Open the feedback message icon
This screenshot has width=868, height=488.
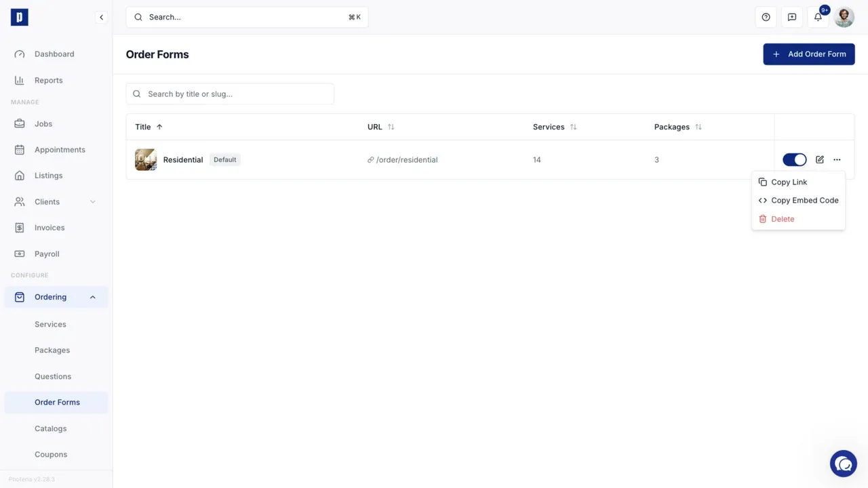click(792, 17)
